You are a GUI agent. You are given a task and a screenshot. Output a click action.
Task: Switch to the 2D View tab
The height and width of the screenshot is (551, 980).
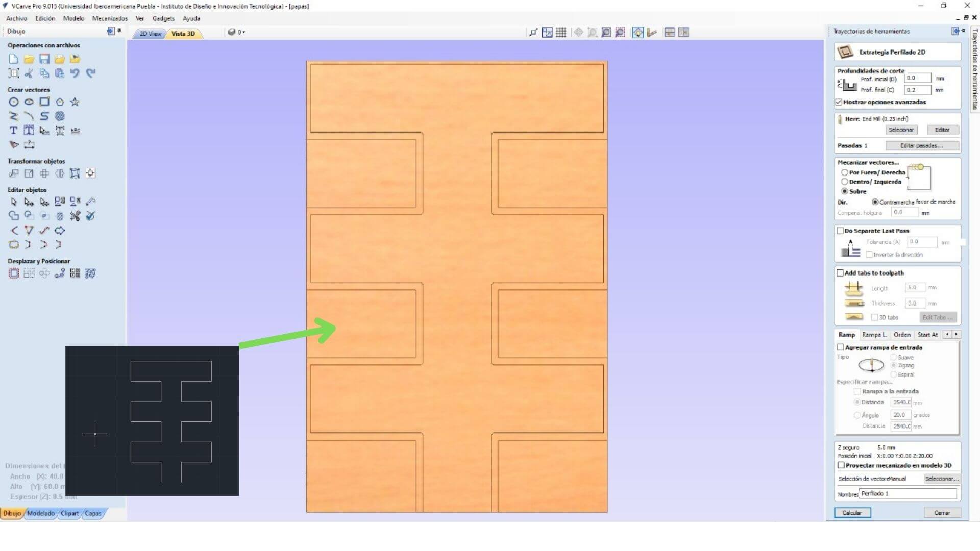click(150, 34)
